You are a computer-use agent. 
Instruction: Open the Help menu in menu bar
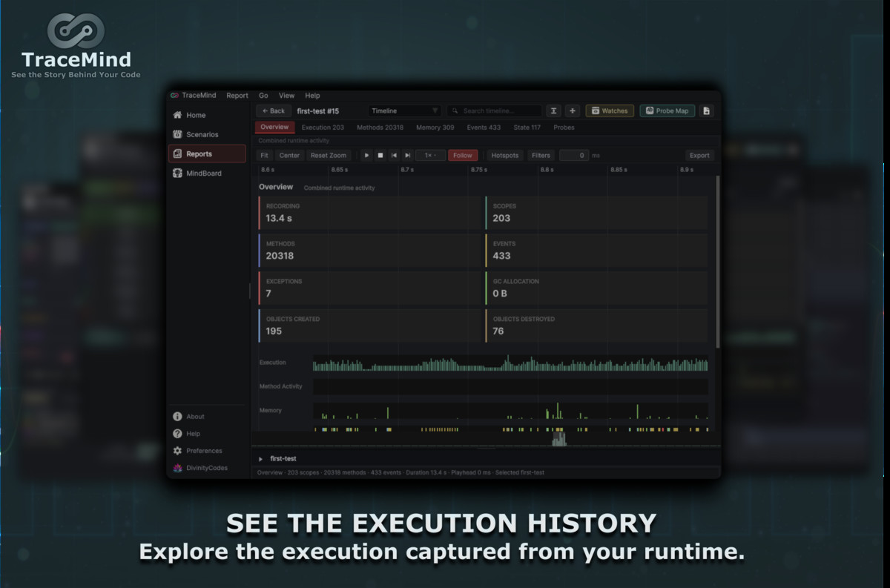pos(312,96)
